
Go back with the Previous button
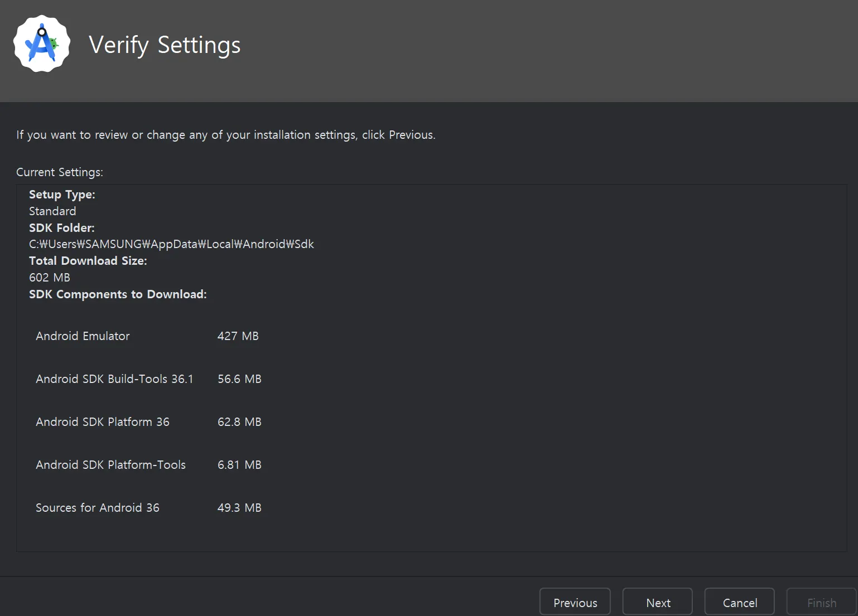tap(575, 603)
